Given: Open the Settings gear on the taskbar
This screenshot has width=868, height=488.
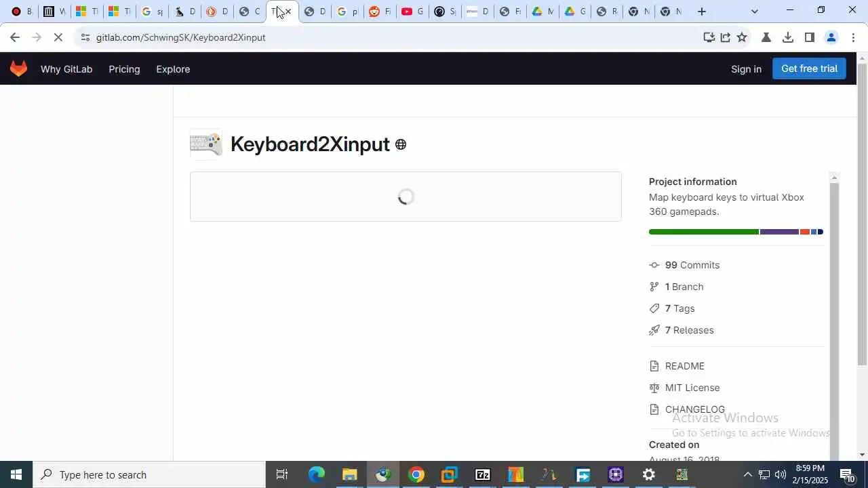Looking at the screenshot, I should tap(649, 474).
